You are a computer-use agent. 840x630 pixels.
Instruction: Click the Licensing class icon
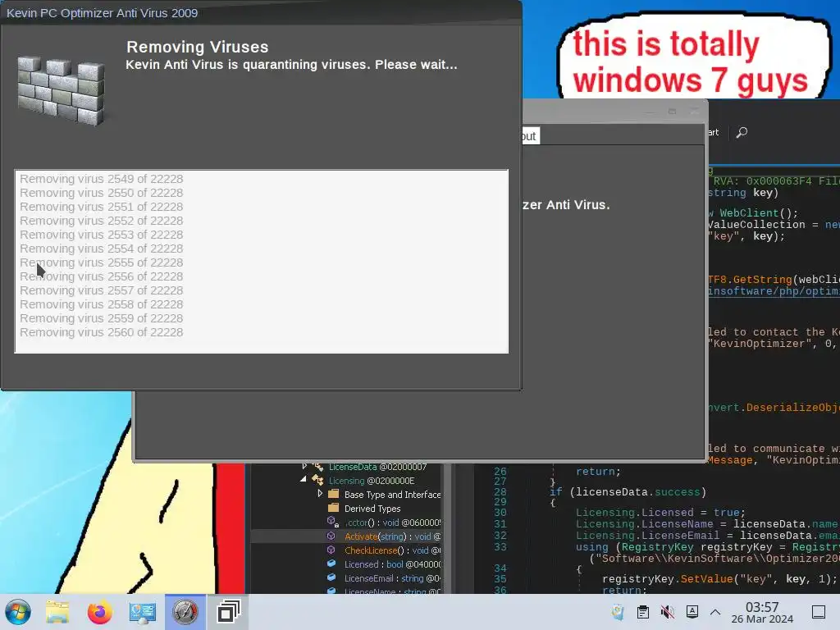pos(317,480)
